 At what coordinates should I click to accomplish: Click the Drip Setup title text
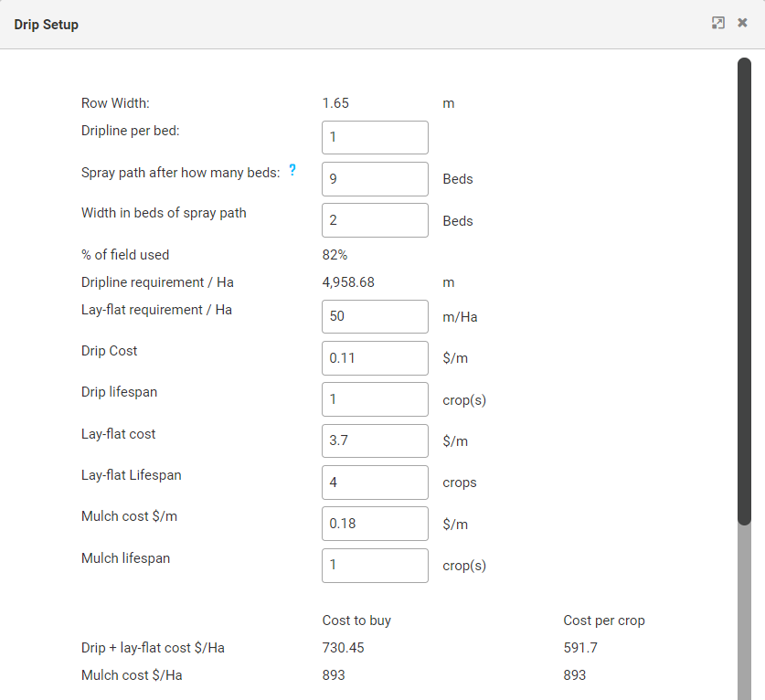coord(47,25)
